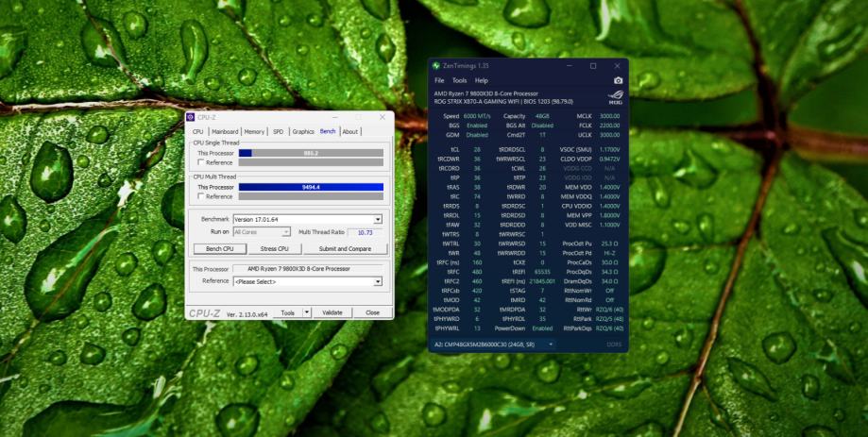Click the Multi Thread Ratio 10.73 field
This screenshot has height=437, width=868.
pos(366,232)
